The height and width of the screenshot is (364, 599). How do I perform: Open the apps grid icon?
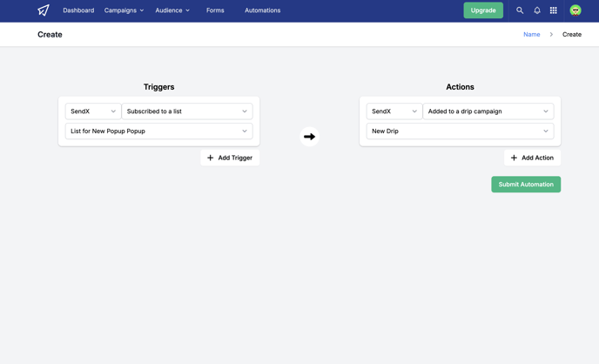click(553, 10)
